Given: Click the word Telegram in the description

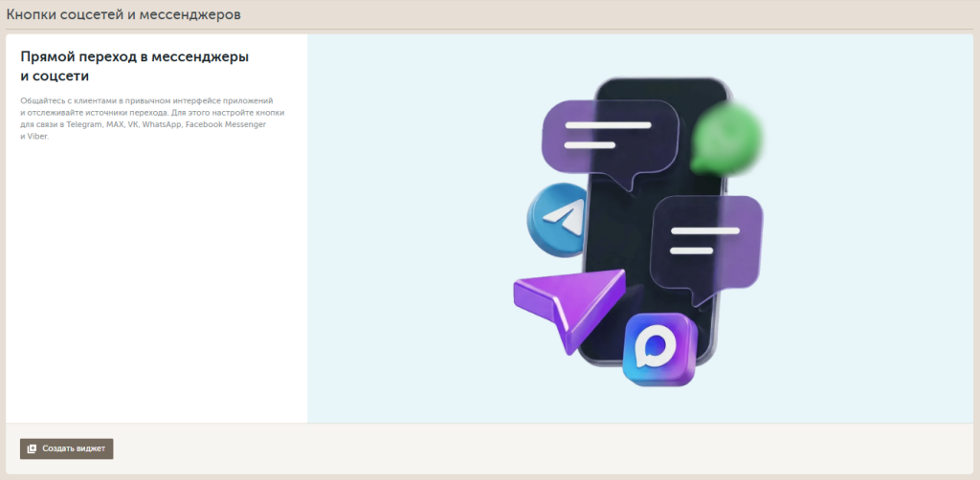Looking at the screenshot, I should [85, 124].
